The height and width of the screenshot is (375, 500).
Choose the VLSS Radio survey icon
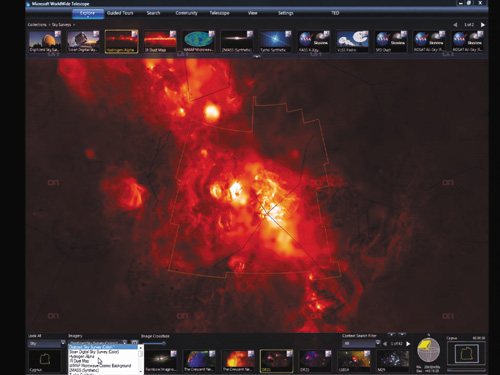pyautogui.click(x=352, y=41)
